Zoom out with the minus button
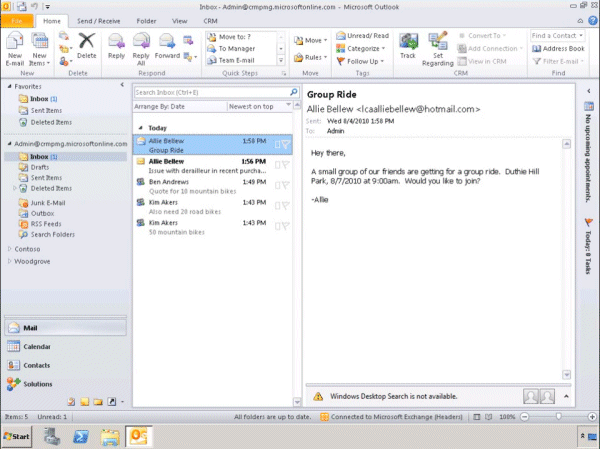This screenshot has height=449, width=600. [x=525, y=417]
